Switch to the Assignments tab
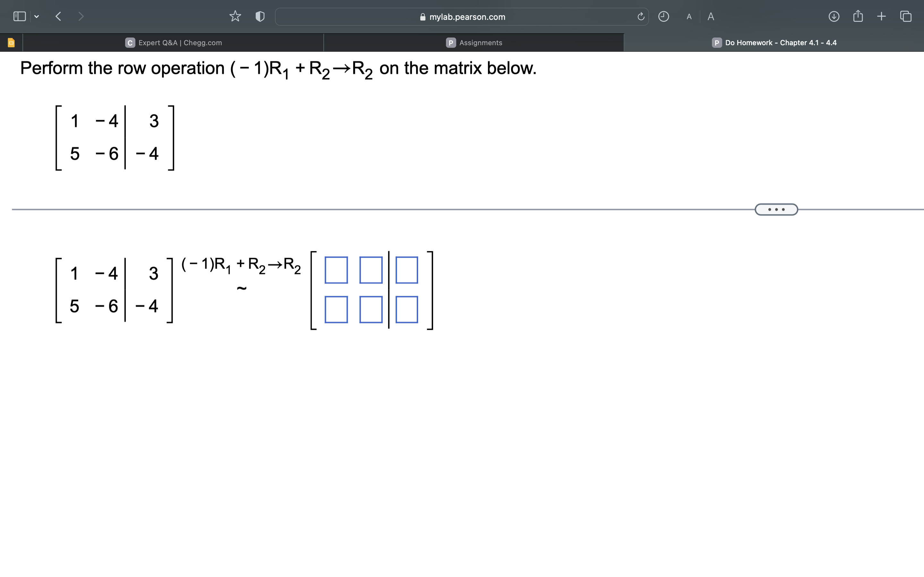 pos(474,42)
